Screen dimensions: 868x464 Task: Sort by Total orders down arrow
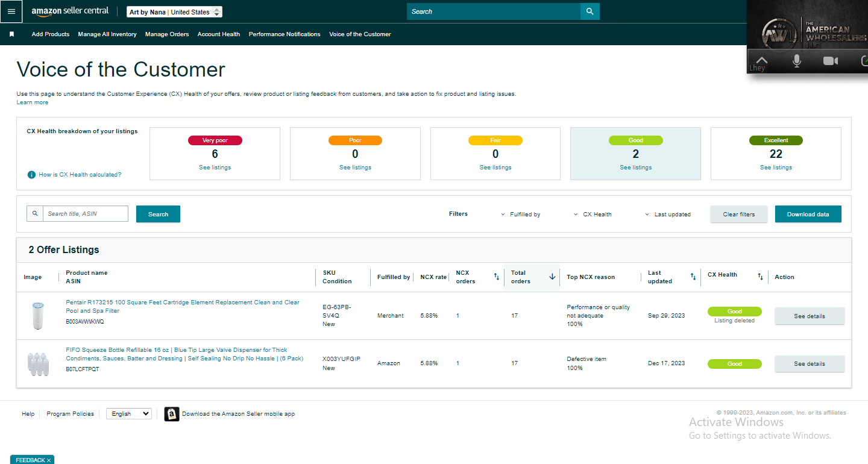552,277
